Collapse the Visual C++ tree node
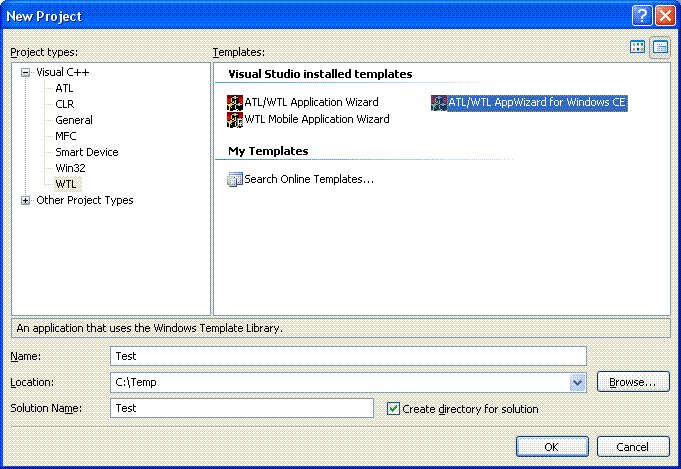The image size is (681, 469). tap(26, 73)
